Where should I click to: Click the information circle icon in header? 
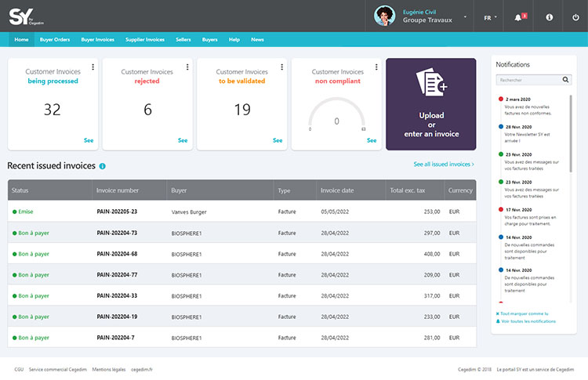[x=549, y=17]
